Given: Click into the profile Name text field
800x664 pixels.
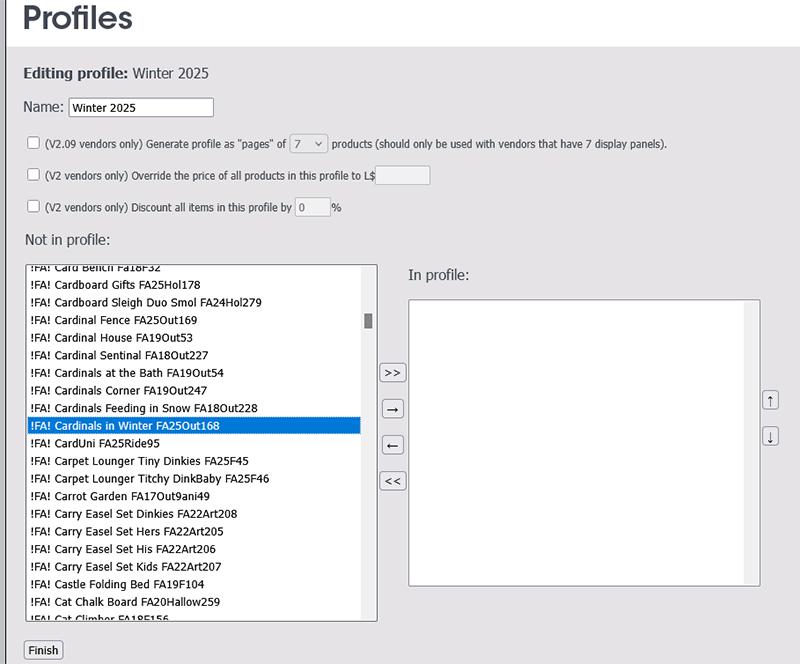Looking at the screenshot, I should coord(141,107).
